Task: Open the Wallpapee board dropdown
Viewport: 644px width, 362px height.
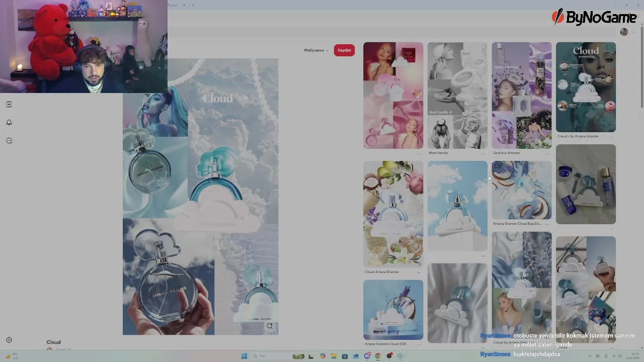Action: (x=316, y=50)
